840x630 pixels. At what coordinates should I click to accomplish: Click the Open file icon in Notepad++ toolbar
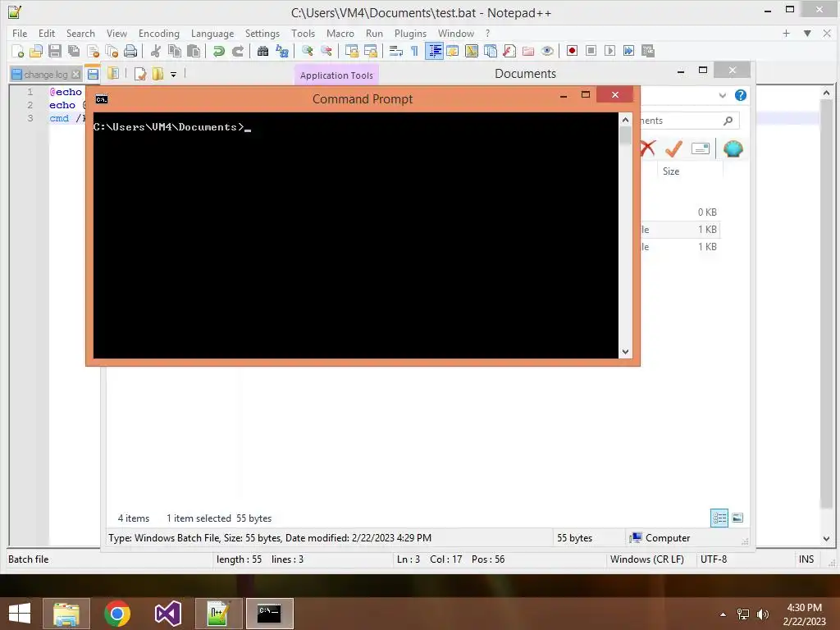pos(36,51)
